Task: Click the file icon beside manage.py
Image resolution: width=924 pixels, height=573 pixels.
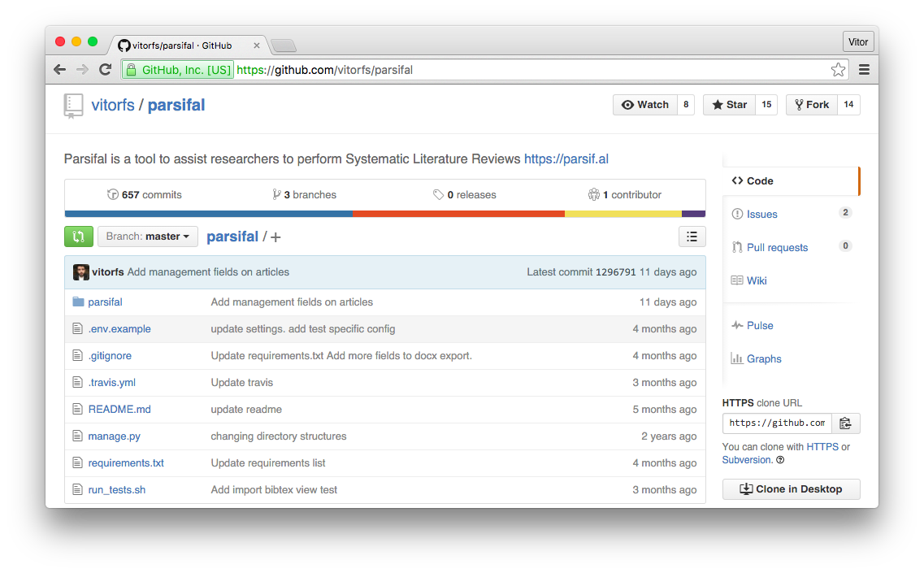Action: [x=77, y=436]
